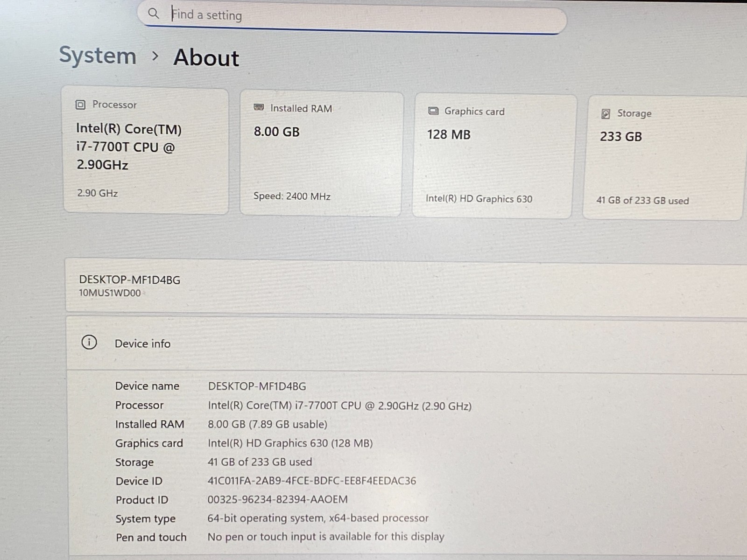Click the Installed RAM row label
747x560 pixels.
[x=149, y=424]
